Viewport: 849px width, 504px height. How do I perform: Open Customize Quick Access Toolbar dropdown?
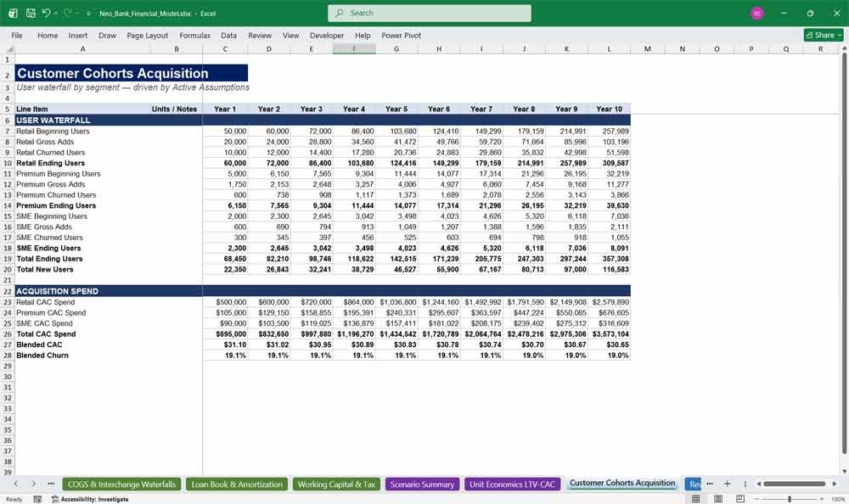88,14
